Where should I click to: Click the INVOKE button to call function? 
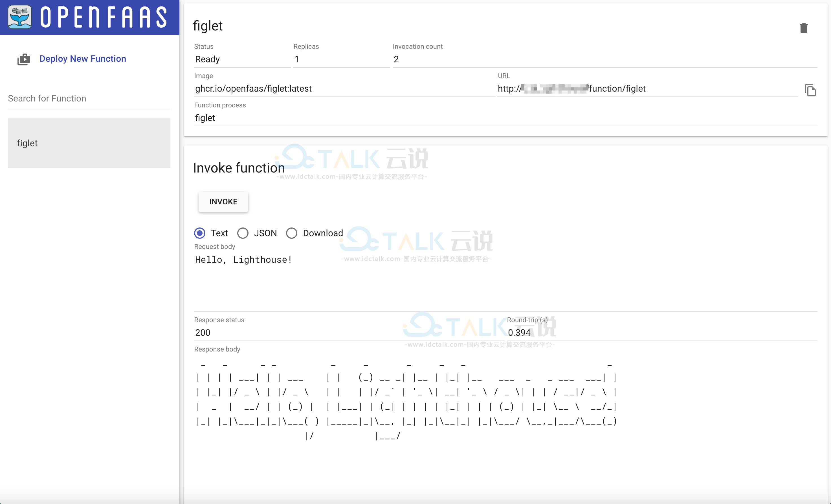click(x=223, y=202)
